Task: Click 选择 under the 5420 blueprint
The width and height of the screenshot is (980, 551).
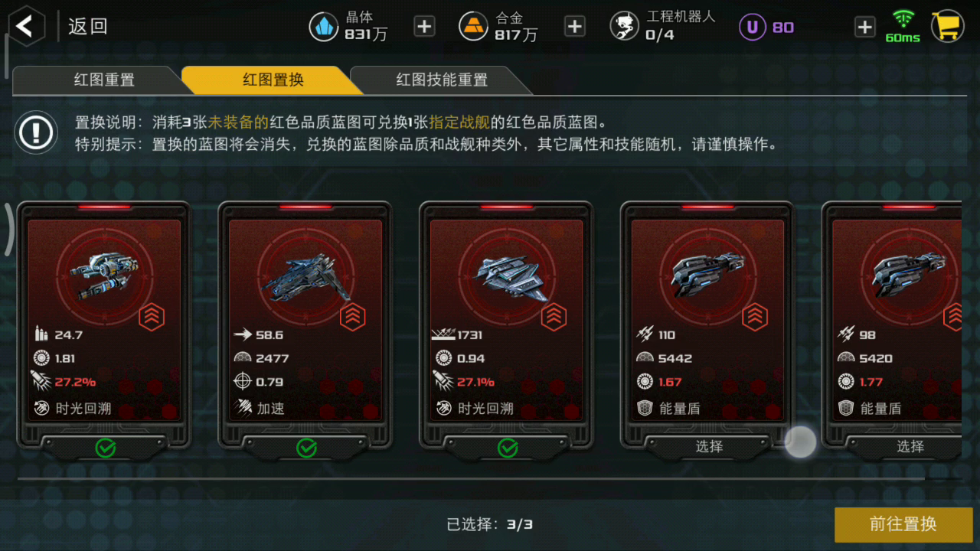Action: (910, 446)
